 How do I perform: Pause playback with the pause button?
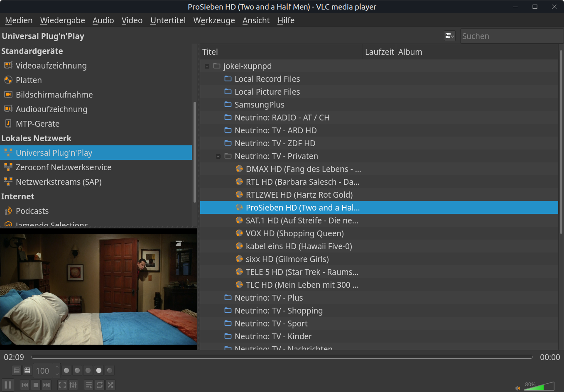pos(7,385)
